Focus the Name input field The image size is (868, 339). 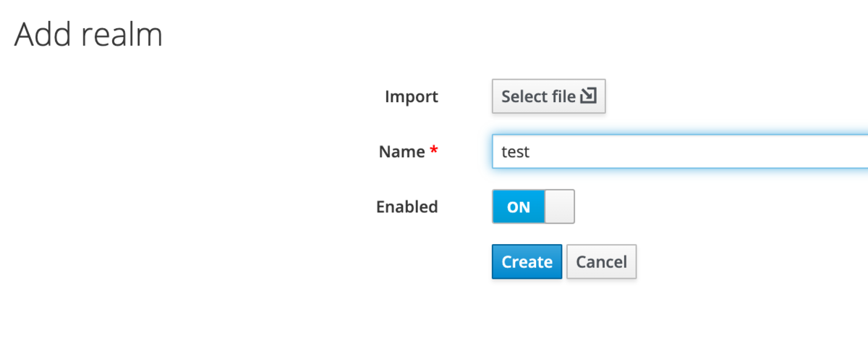[x=680, y=151]
